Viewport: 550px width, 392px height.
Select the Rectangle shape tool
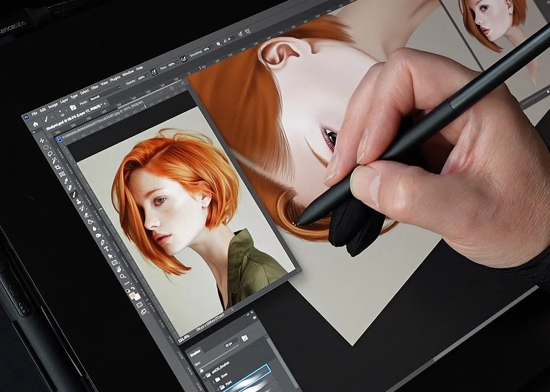pyautogui.click(x=114, y=262)
